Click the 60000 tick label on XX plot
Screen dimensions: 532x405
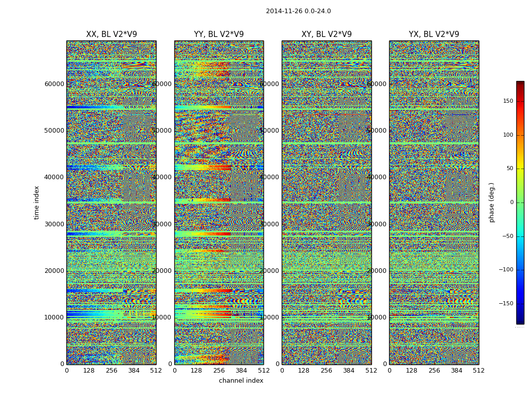[x=54, y=84]
